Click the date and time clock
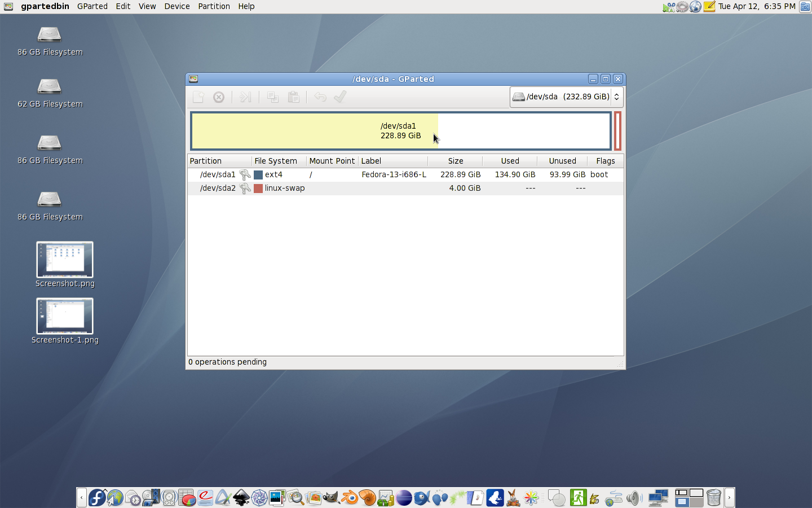The image size is (812, 508). tap(757, 6)
